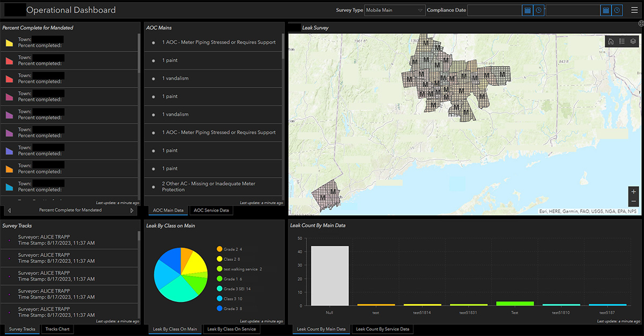Open the map legend panel

[x=623, y=41]
